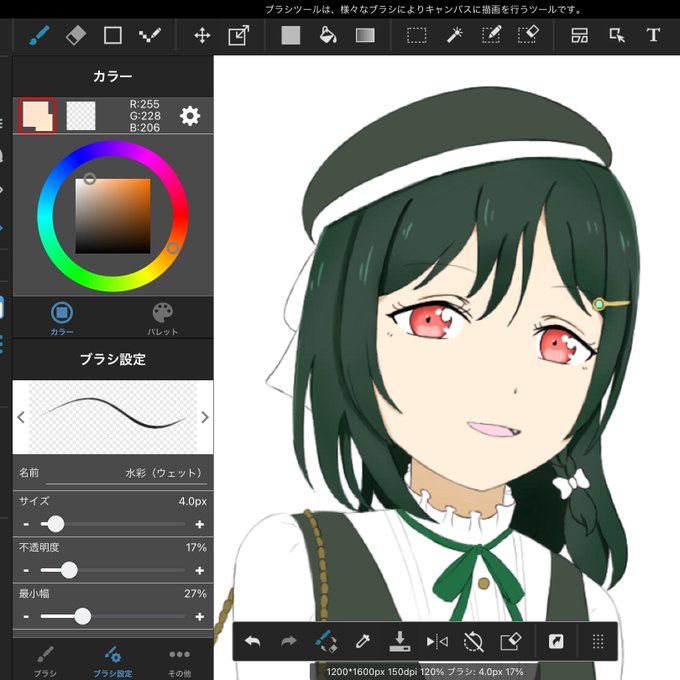Activate the eyedropper in shortcut bar

[x=363, y=641]
